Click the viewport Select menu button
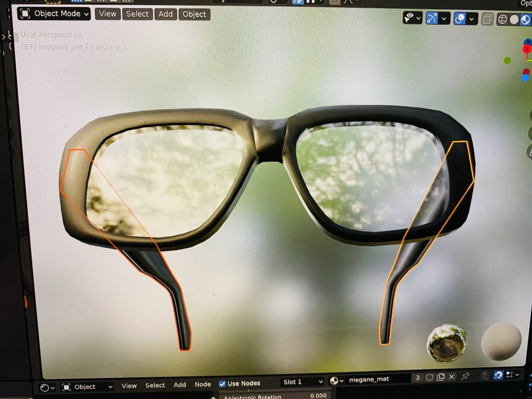The height and width of the screenshot is (399, 532). pos(137,14)
